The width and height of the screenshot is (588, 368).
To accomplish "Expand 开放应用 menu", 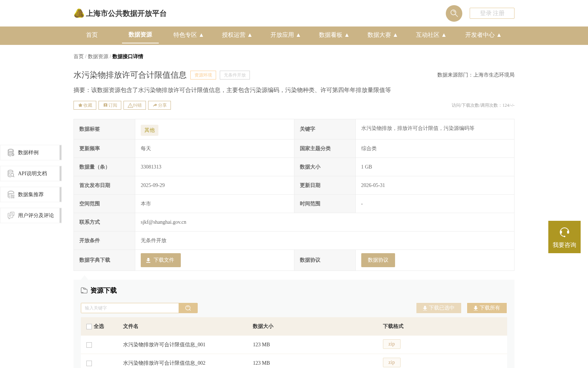I will tap(286, 35).
